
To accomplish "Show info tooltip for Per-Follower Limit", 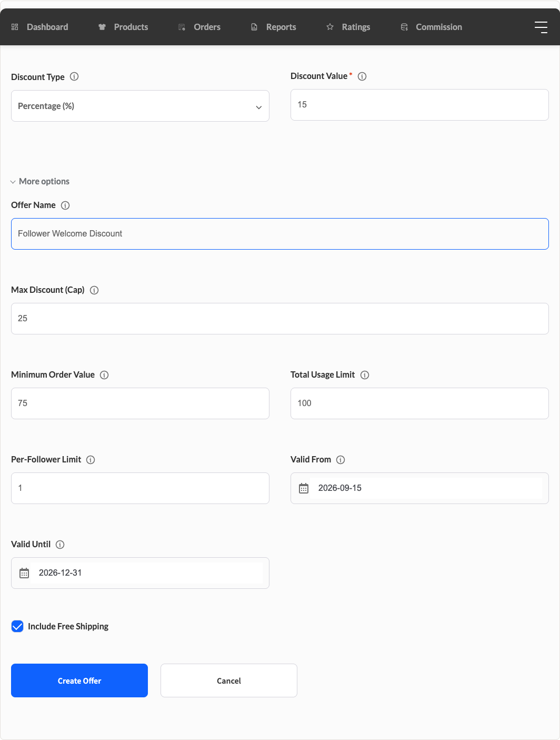I will tap(91, 460).
